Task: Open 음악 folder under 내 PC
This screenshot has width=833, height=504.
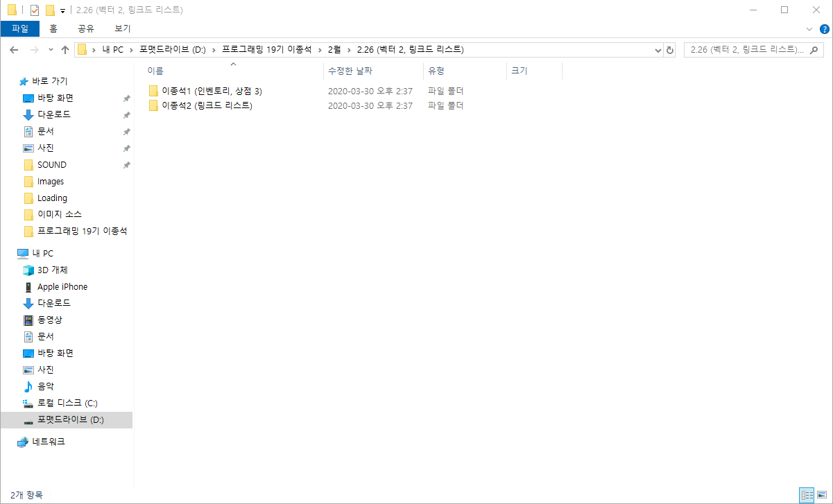Action: (45, 386)
